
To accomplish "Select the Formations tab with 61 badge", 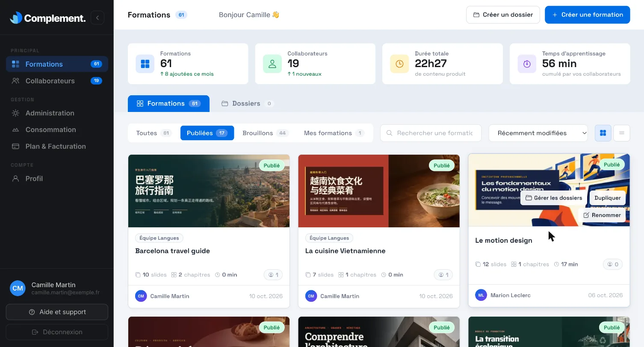I will pyautogui.click(x=168, y=103).
